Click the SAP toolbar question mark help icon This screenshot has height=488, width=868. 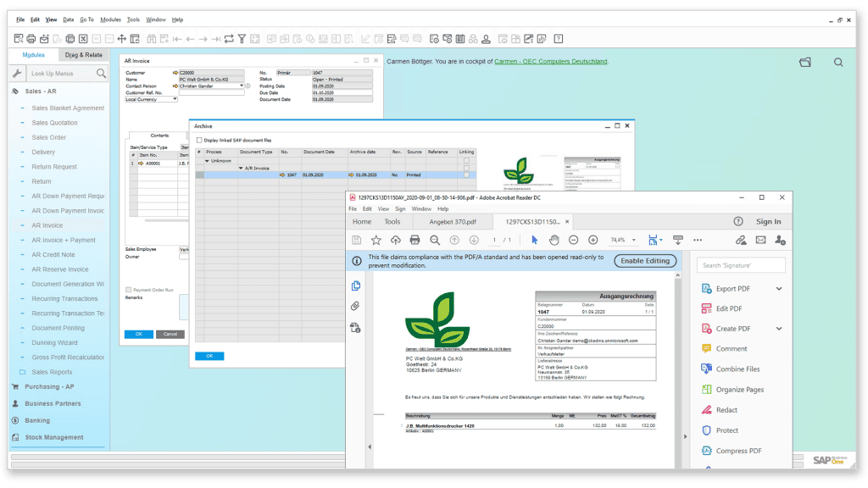click(x=559, y=39)
